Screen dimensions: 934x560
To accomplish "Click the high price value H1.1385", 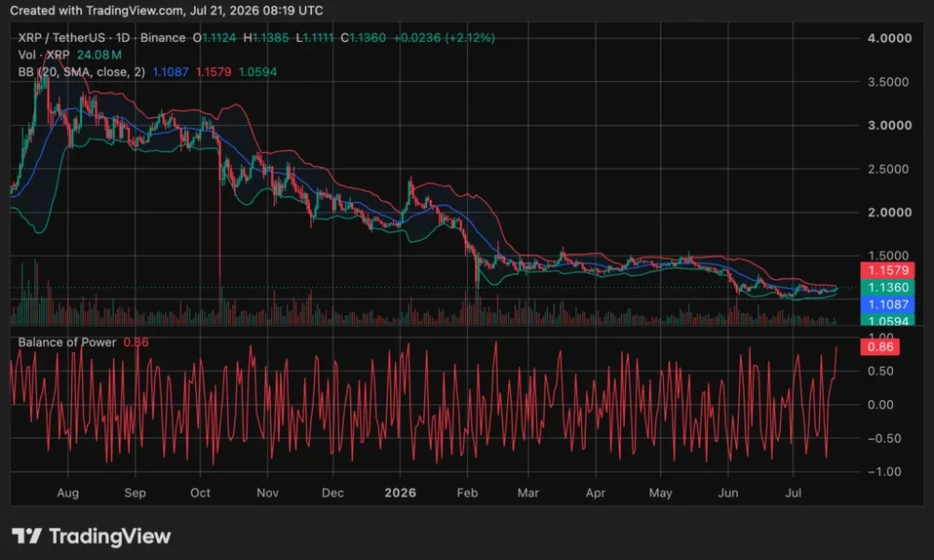I will coord(265,37).
